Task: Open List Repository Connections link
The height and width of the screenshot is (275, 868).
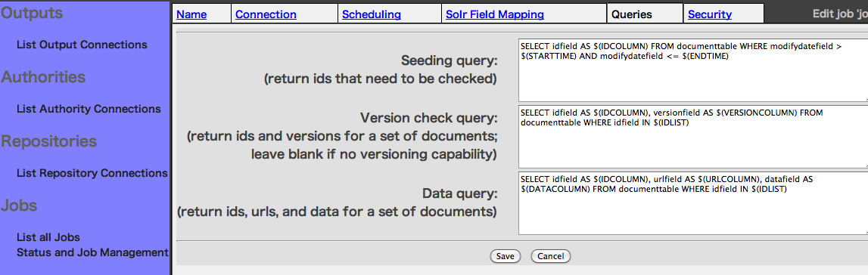Action: 92,174
